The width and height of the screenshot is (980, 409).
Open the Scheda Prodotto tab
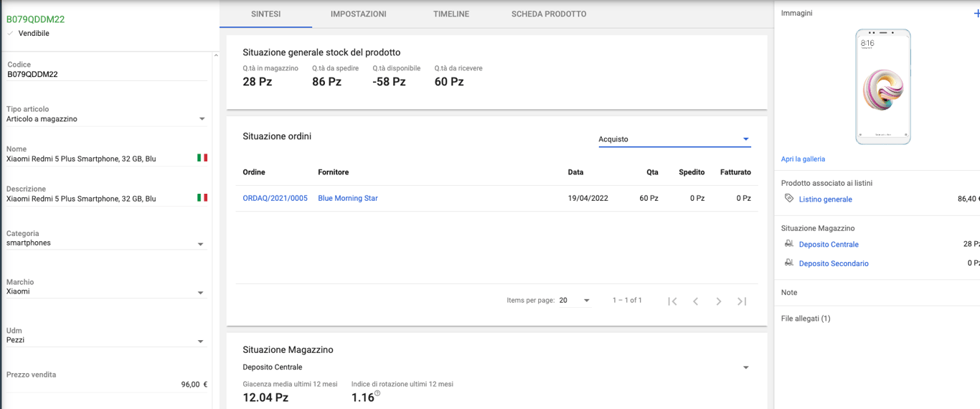[x=549, y=14]
